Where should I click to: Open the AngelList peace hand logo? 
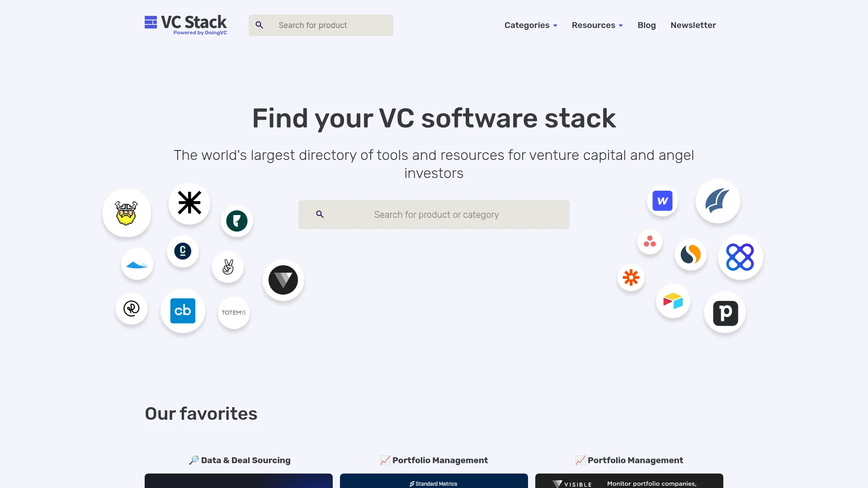228,267
